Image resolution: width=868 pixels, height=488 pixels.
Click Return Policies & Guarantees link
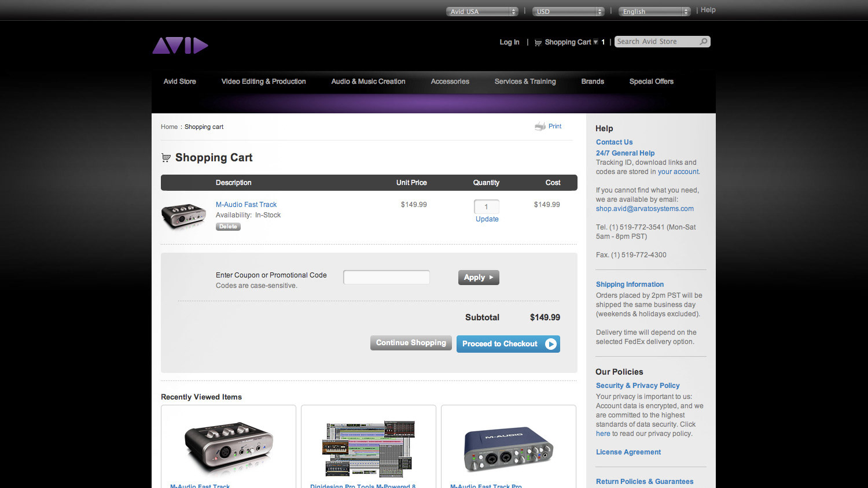pos(645,482)
